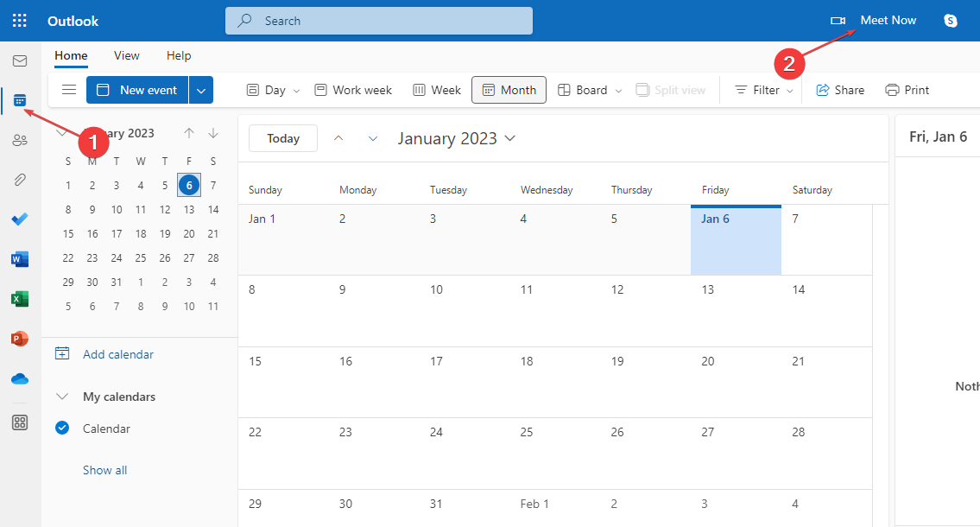Screen dimensions: 980x527
Task: Click the Outlook brand title
Action: 73,21
